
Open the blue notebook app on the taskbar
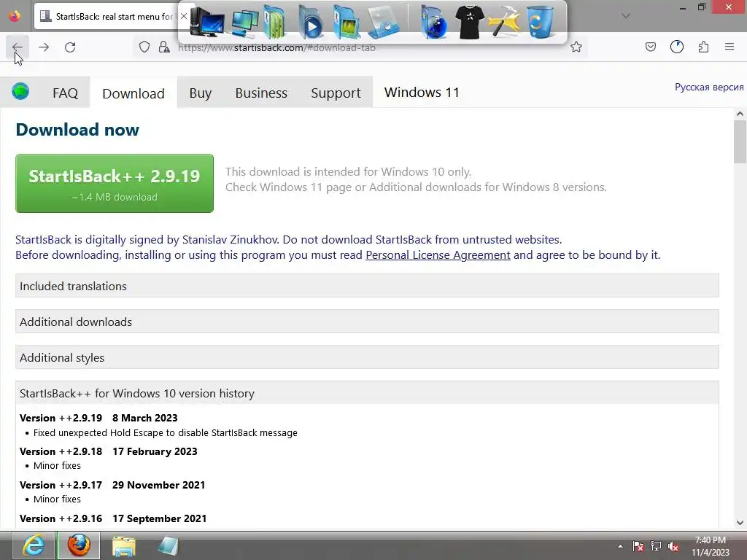[167, 545]
